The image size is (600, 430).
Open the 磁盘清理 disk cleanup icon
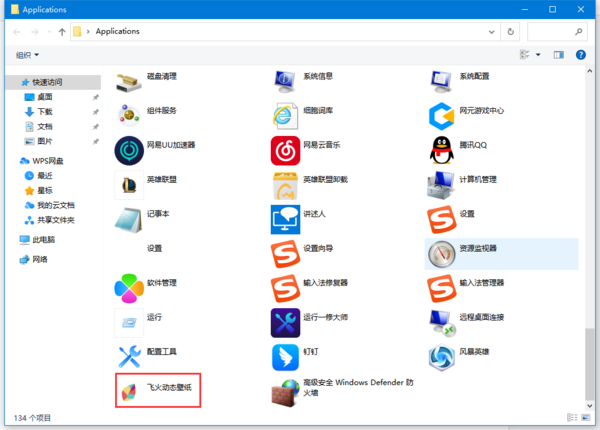click(x=129, y=82)
